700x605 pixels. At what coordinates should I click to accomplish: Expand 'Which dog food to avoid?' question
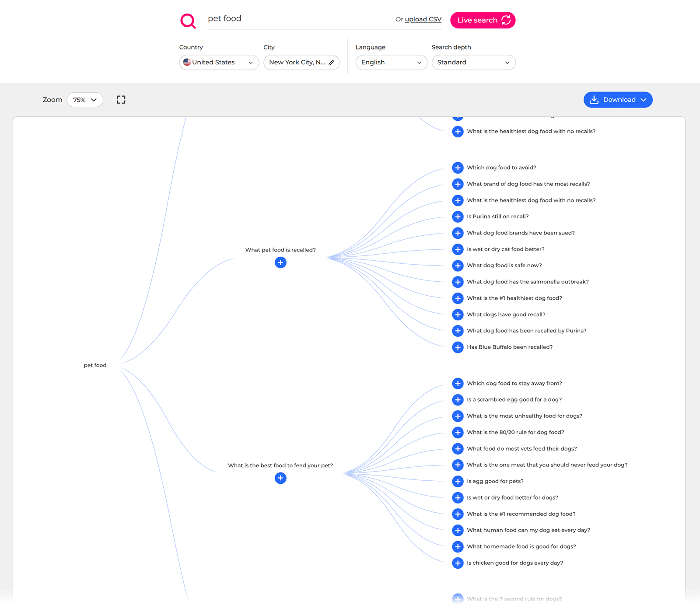click(458, 168)
